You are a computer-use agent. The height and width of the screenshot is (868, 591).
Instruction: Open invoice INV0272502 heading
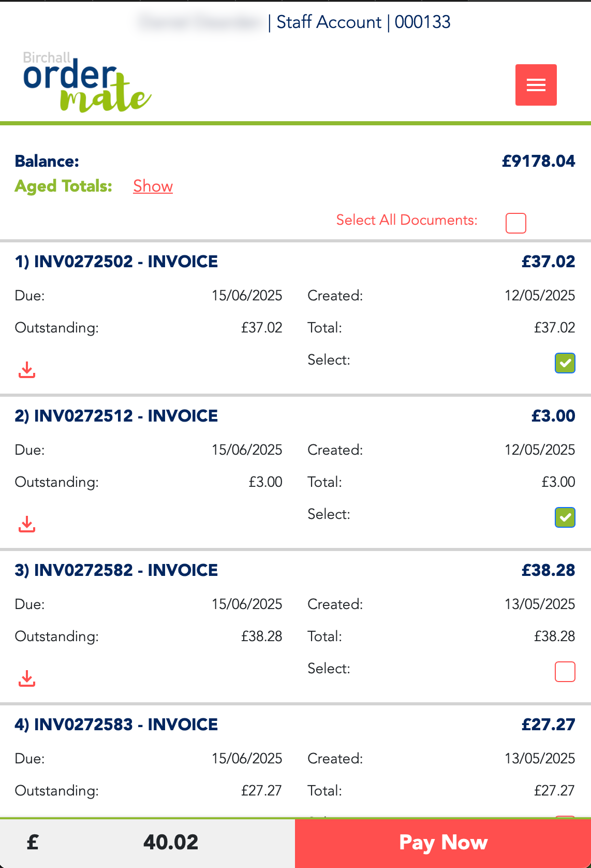pyautogui.click(x=116, y=262)
